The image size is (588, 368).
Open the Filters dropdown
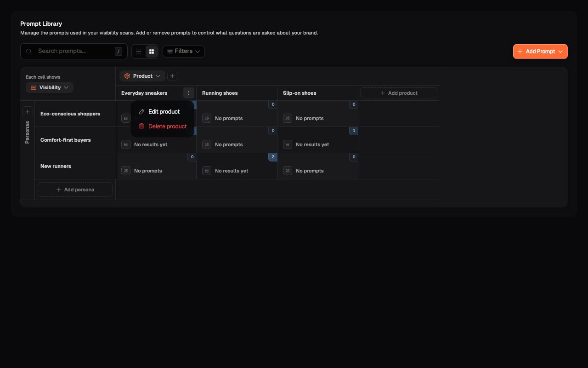[x=184, y=51]
